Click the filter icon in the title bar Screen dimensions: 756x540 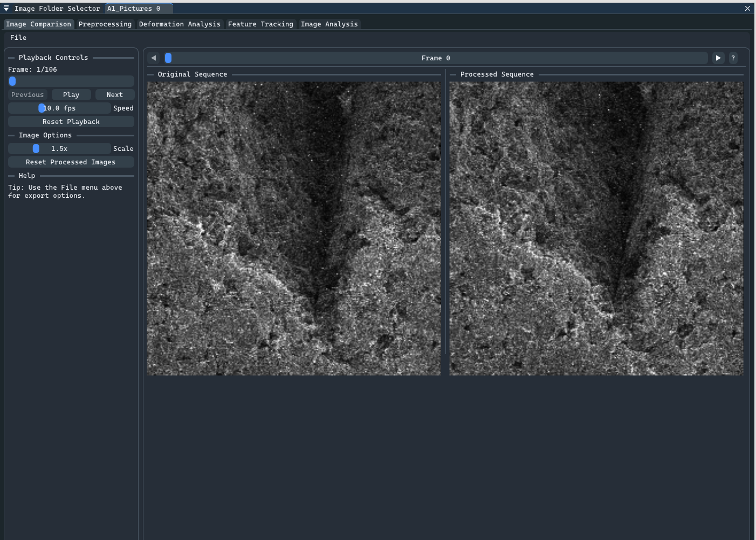pyautogui.click(x=6, y=8)
